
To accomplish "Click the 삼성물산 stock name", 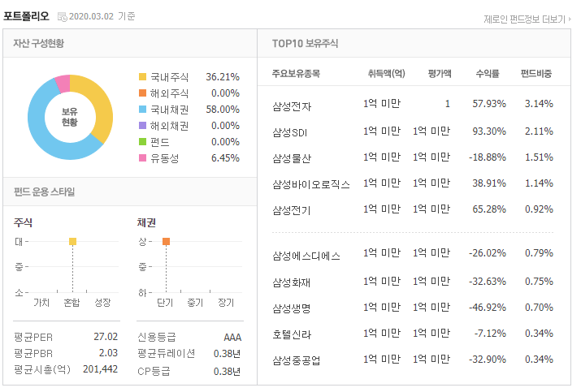I will [292, 158].
